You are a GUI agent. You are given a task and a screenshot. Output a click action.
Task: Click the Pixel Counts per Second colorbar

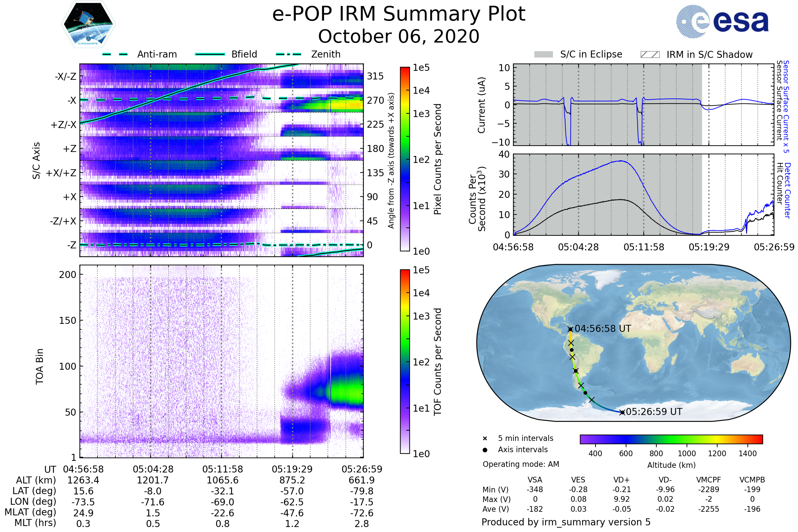(x=405, y=159)
